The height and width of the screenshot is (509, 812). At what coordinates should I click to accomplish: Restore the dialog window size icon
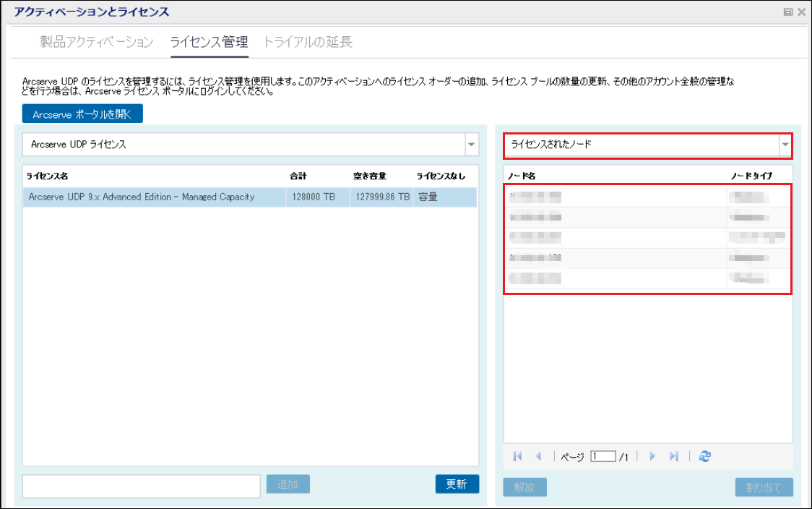(787, 12)
